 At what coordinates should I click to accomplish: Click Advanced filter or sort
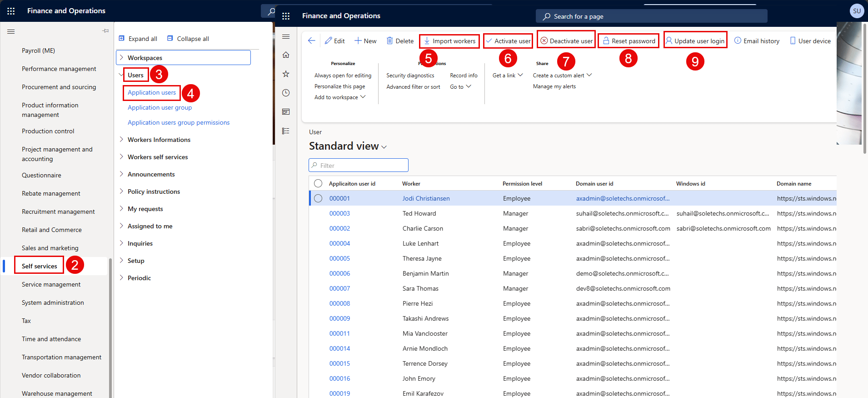pos(413,86)
